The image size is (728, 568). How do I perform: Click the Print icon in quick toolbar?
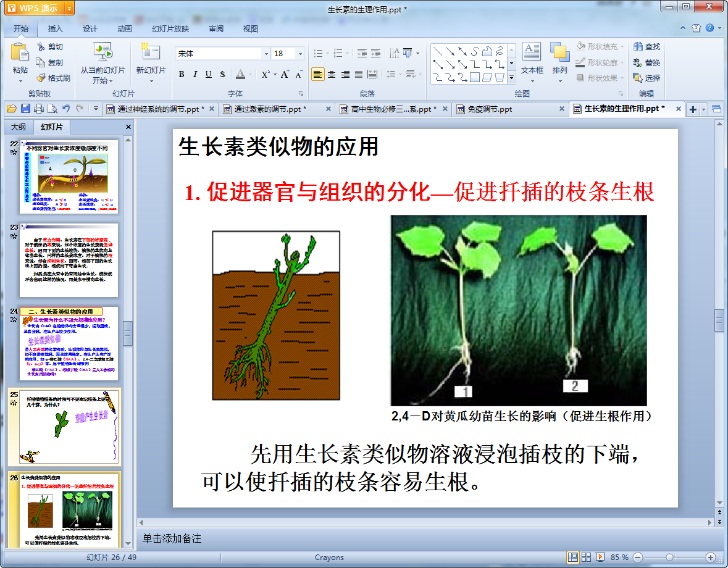pyautogui.click(x=39, y=109)
